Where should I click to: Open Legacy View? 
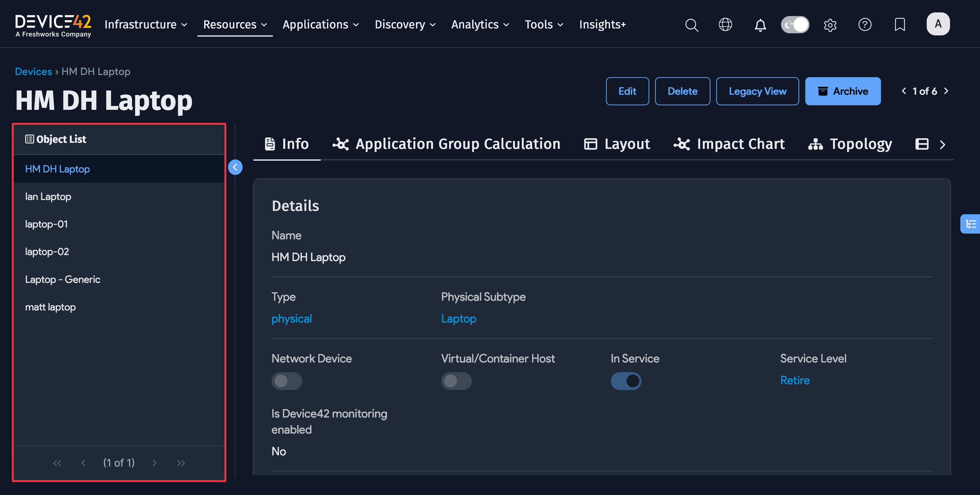coord(757,91)
